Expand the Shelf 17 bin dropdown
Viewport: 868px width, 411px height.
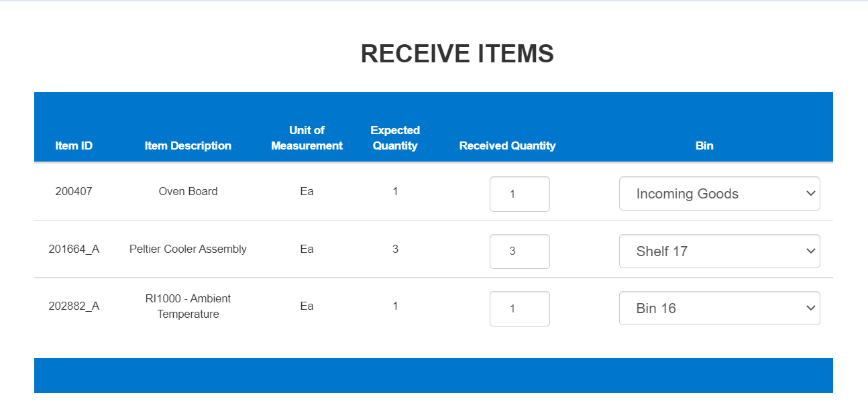click(719, 251)
